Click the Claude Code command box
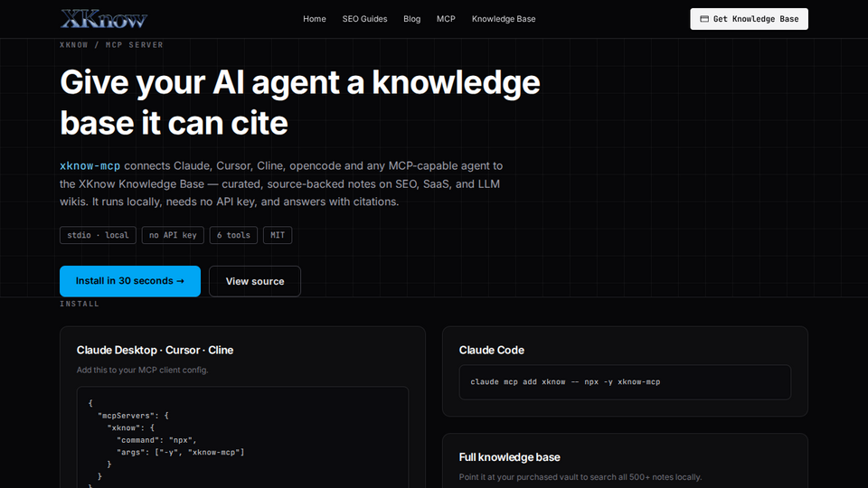The height and width of the screenshot is (488, 868). click(625, 381)
